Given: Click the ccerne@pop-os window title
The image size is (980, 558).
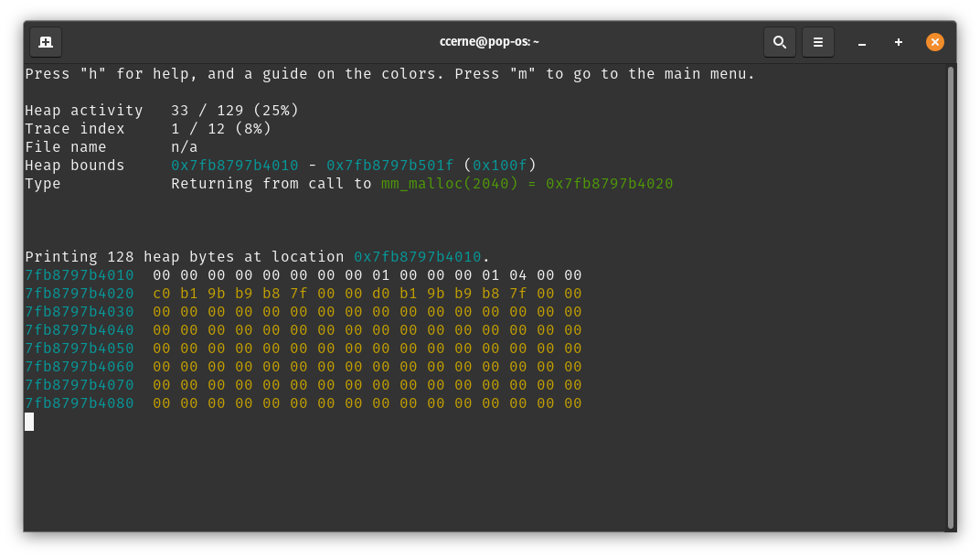Looking at the screenshot, I should [x=490, y=42].
